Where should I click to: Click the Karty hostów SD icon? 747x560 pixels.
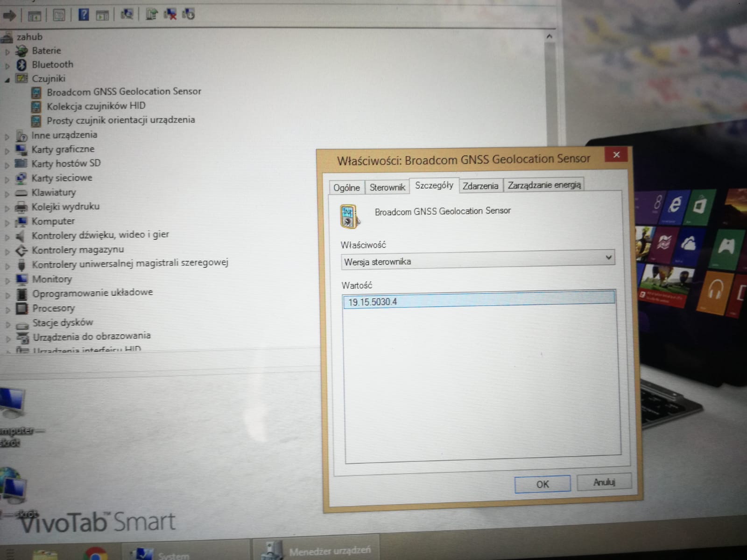point(21,163)
